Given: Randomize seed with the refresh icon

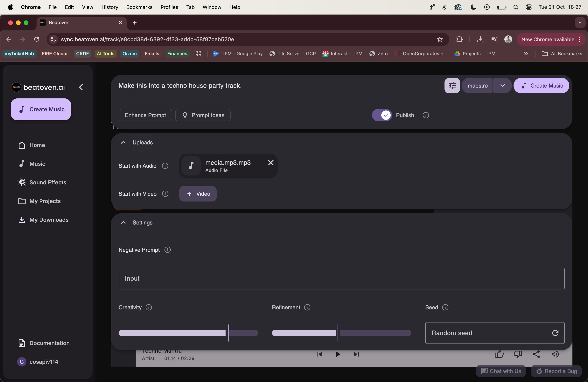Looking at the screenshot, I should point(555,333).
